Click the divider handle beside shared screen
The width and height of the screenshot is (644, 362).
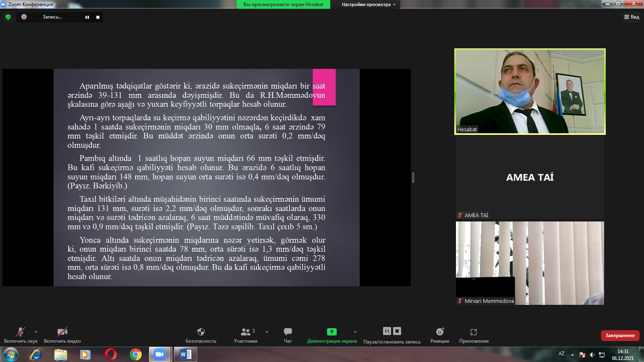(x=413, y=178)
